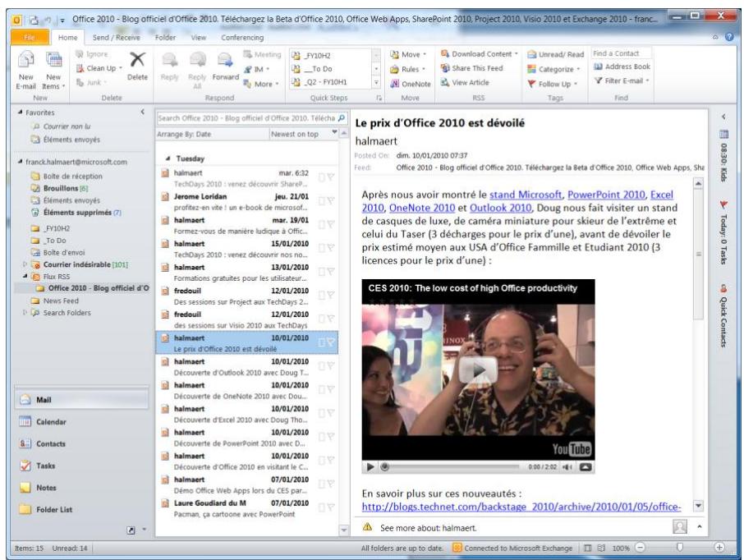Open Mail navigation pane

(x=81, y=400)
